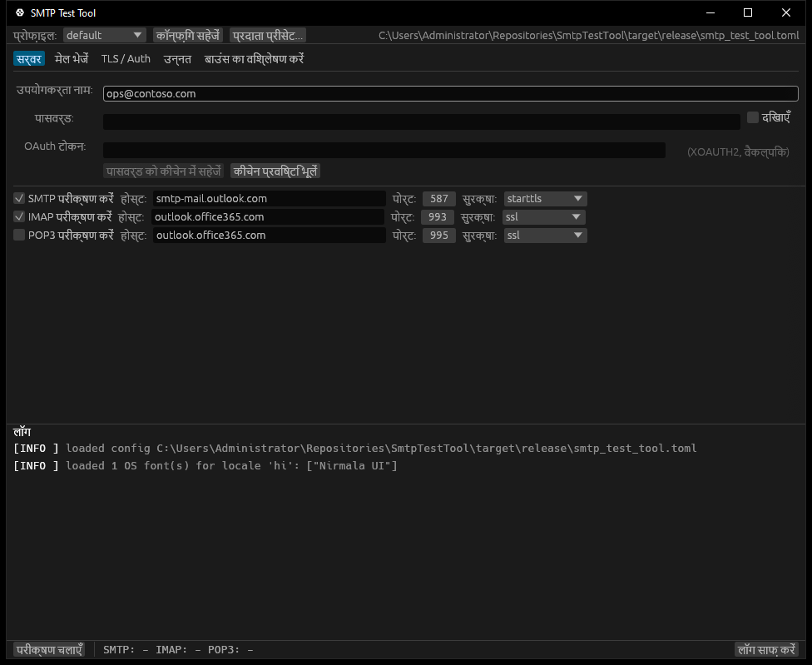Open the प्रदाता प्रीसेट... button
This screenshot has height=665, width=812.
[x=268, y=35]
